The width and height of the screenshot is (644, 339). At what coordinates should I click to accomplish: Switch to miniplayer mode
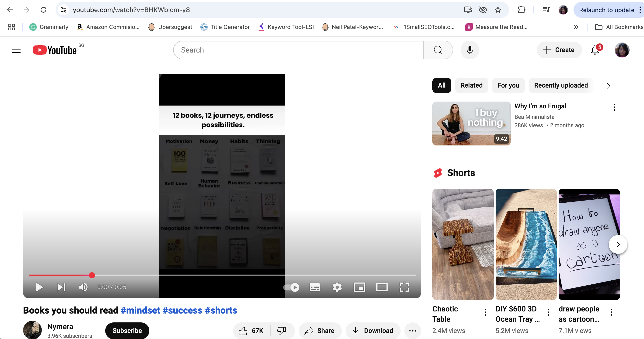coord(360,287)
